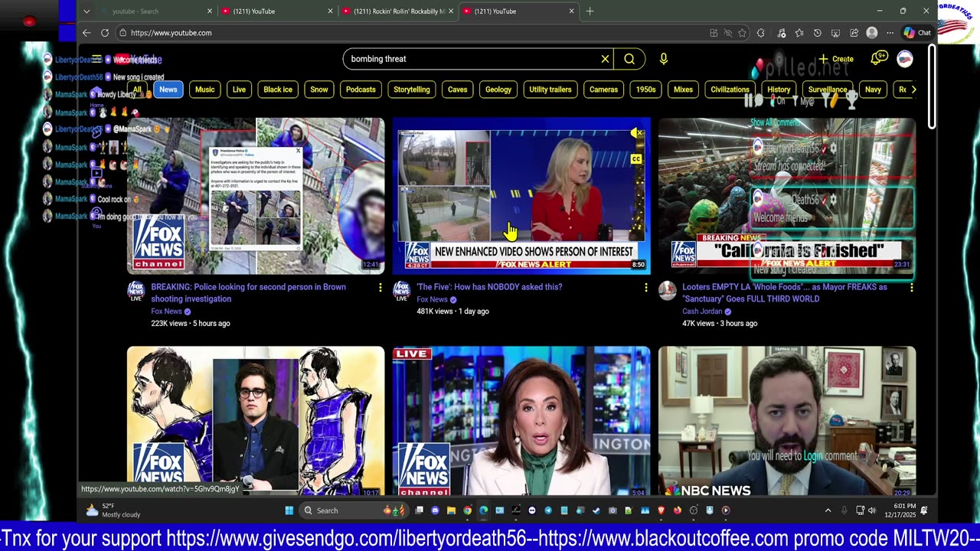This screenshot has height=551, width=980.
Task: Start voice search with microphone icon
Action: point(663,59)
